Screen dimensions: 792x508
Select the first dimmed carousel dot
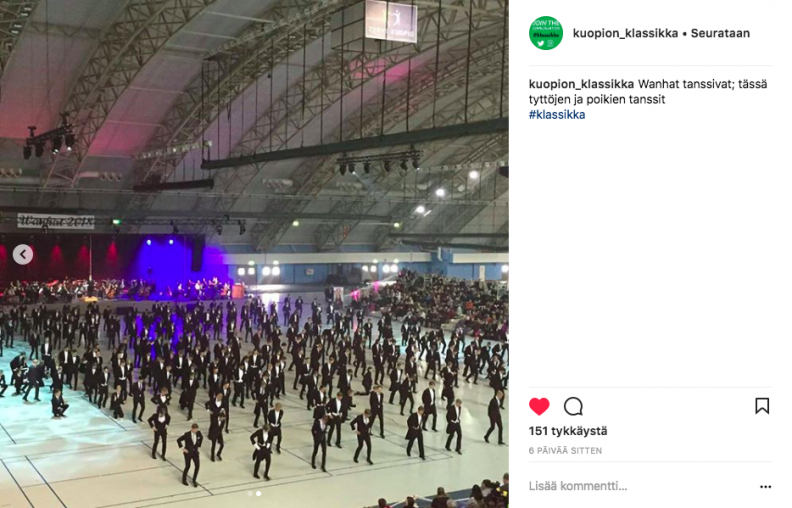click(x=250, y=493)
